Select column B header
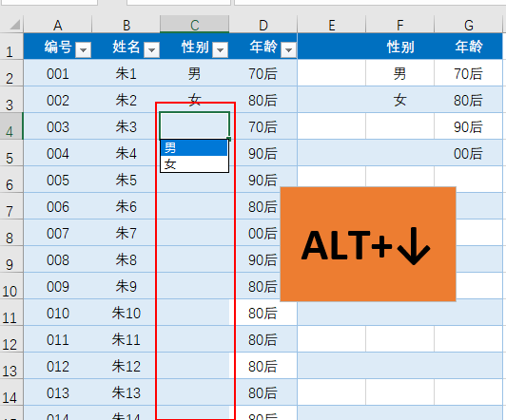 [126, 25]
